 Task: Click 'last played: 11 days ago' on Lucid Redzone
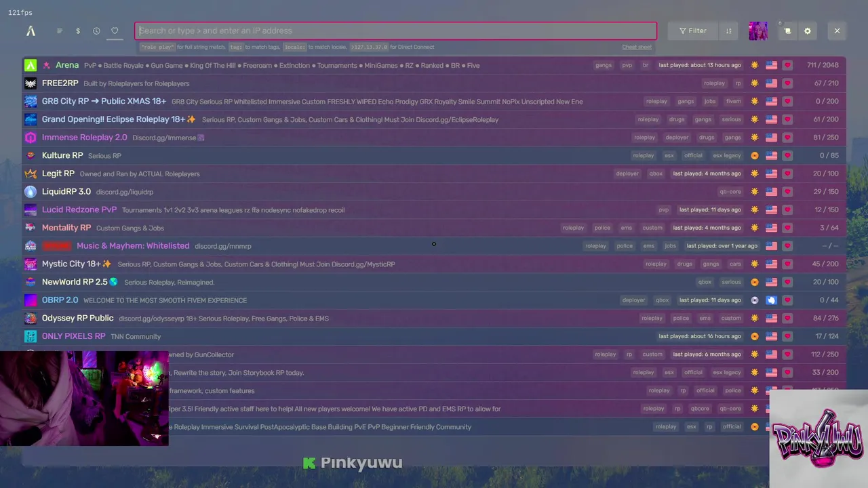click(710, 210)
